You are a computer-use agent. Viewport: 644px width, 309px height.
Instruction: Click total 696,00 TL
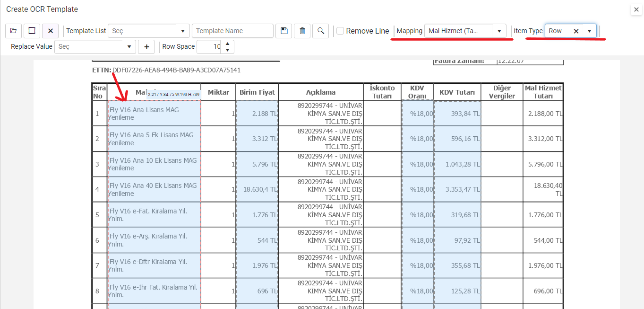(x=548, y=291)
